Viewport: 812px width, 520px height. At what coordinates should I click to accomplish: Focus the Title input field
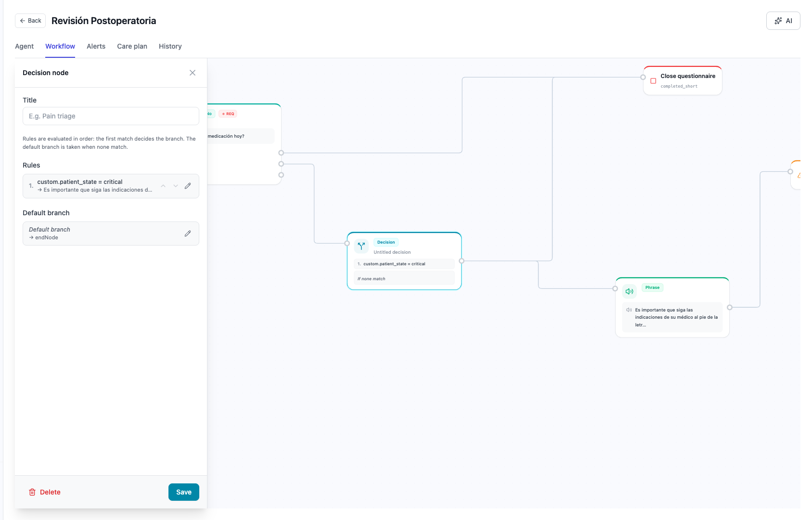(111, 116)
